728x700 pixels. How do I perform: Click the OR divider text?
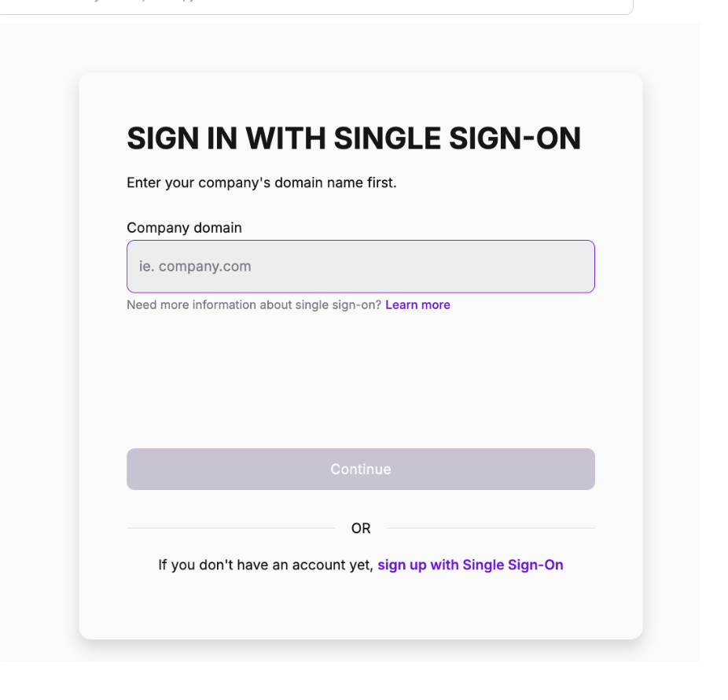point(361,529)
